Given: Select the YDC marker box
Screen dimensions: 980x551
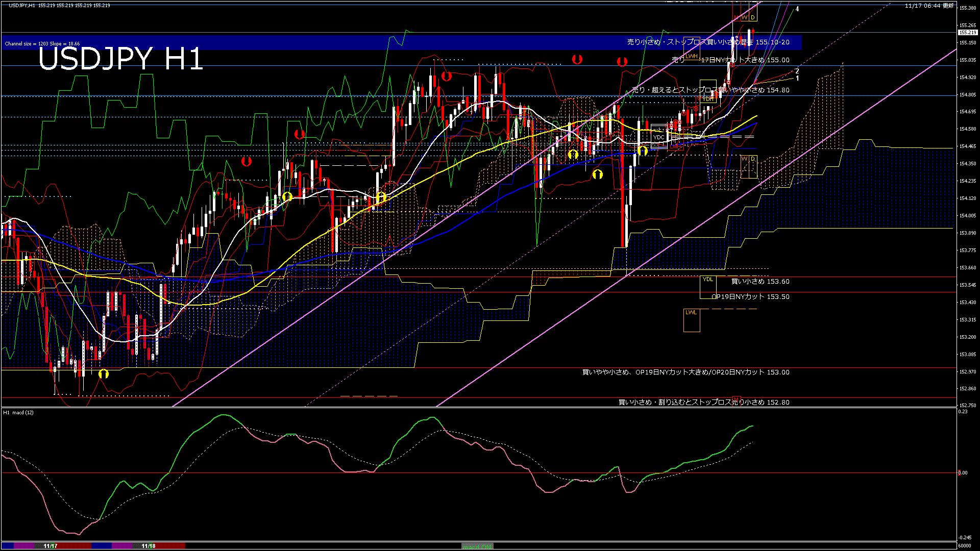Looking at the screenshot, I should [659, 137].
